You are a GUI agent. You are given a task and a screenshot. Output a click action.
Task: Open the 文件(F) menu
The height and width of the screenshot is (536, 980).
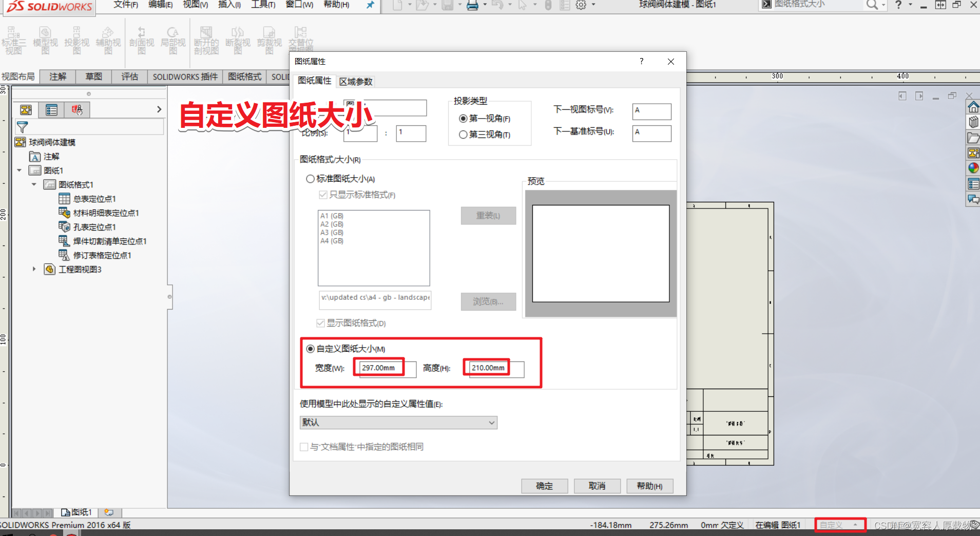point(126,5)
